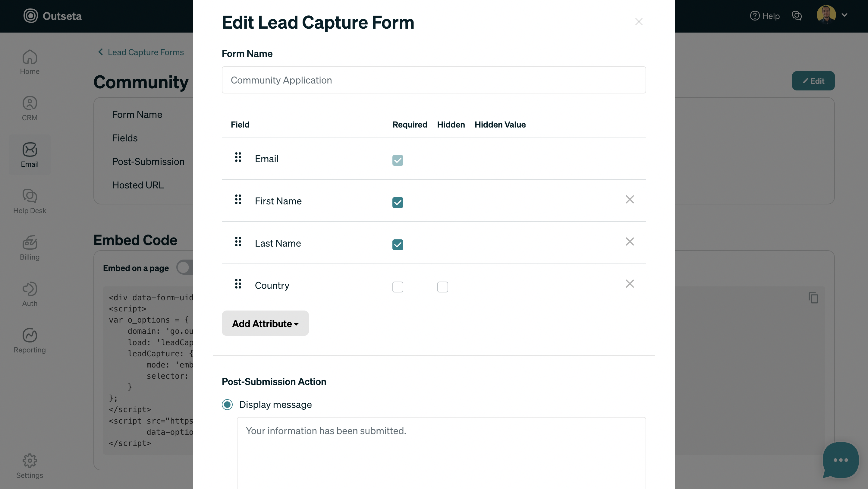The image size is (868, 489).
Task: Enable the Hidden checkbox for Country
Action: pyautogui.click(x=442, y=287)
